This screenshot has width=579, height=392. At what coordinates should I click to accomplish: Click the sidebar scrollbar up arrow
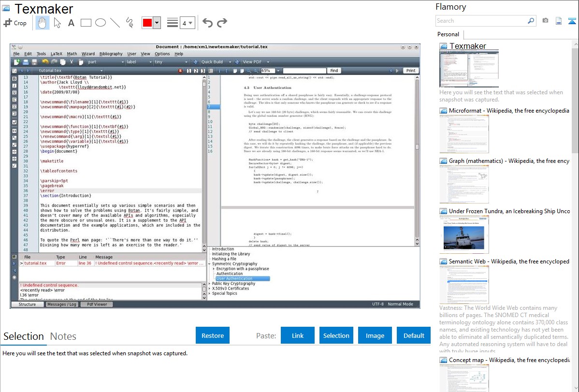click(x=576, y=44)
